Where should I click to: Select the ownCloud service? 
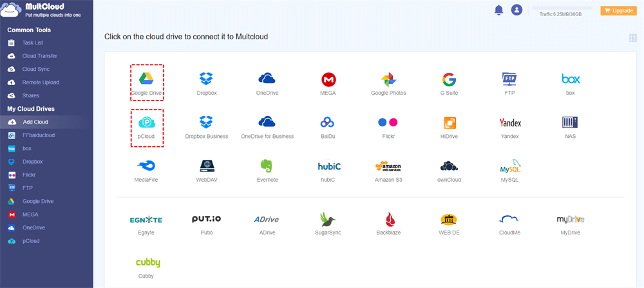click(448, 171)
